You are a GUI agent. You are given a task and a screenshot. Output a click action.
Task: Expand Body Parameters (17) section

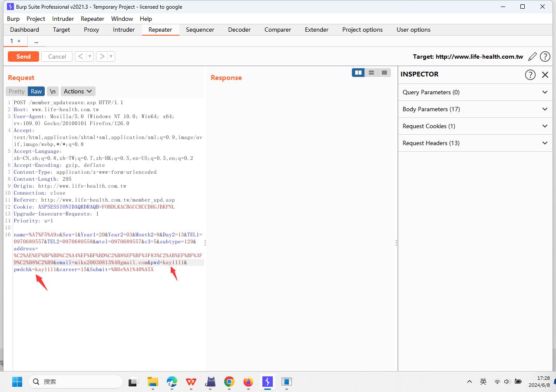[475, 109]
